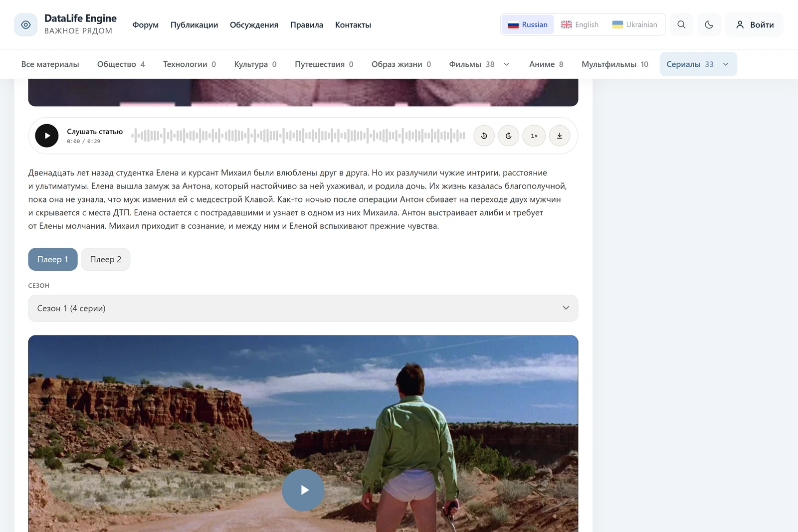Rewind the article audio
798x532 pixels.
[x=484, y=136]
